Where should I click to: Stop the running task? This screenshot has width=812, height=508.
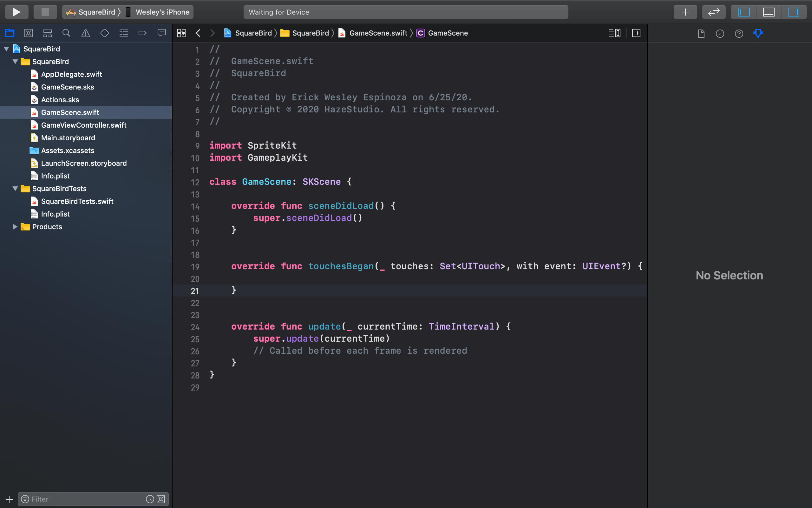click(x=45, y=12)
